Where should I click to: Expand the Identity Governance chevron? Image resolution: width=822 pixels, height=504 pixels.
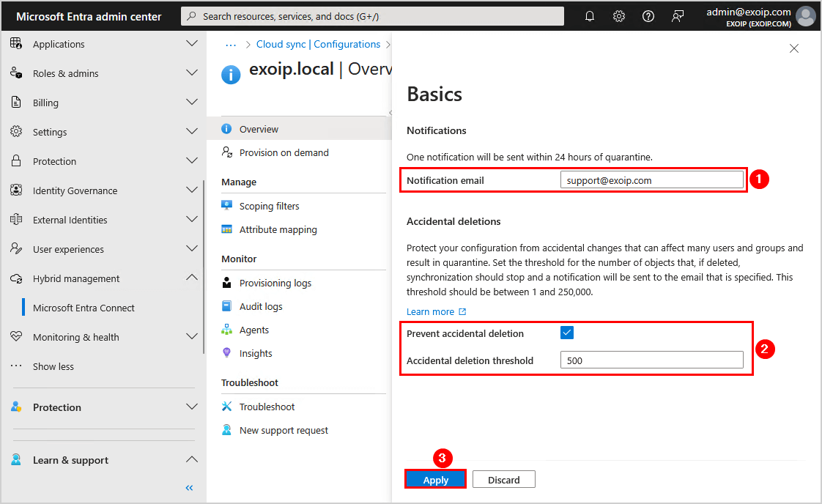(192, 190)
